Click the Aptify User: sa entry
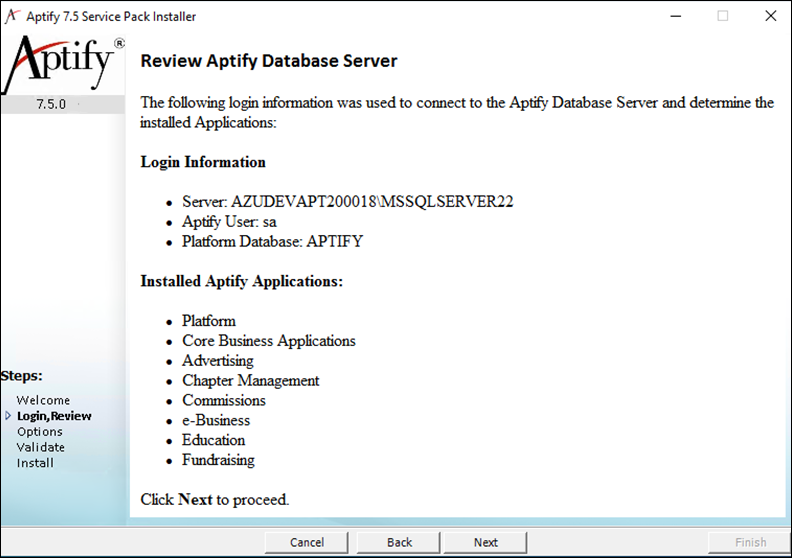Image resolution: width=792 pixels, height=558 pixels. click(229, 222)
